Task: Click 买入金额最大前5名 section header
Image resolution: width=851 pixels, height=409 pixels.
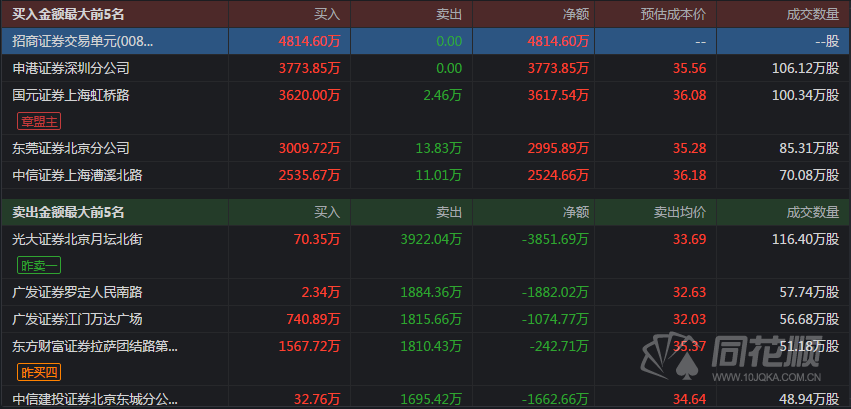Action: click(x=68, y=15)
